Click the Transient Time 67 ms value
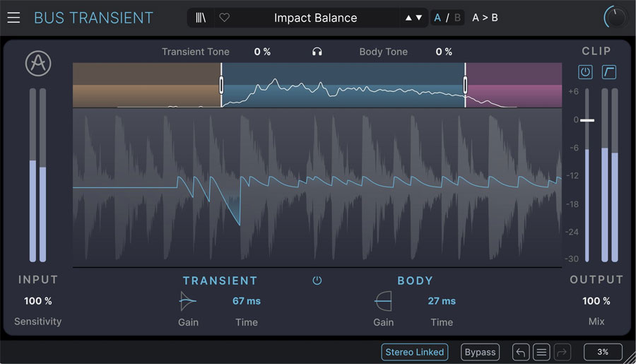The height and width of the screenshot is (364, 636). pyautogui.click(x=246, y=301)
